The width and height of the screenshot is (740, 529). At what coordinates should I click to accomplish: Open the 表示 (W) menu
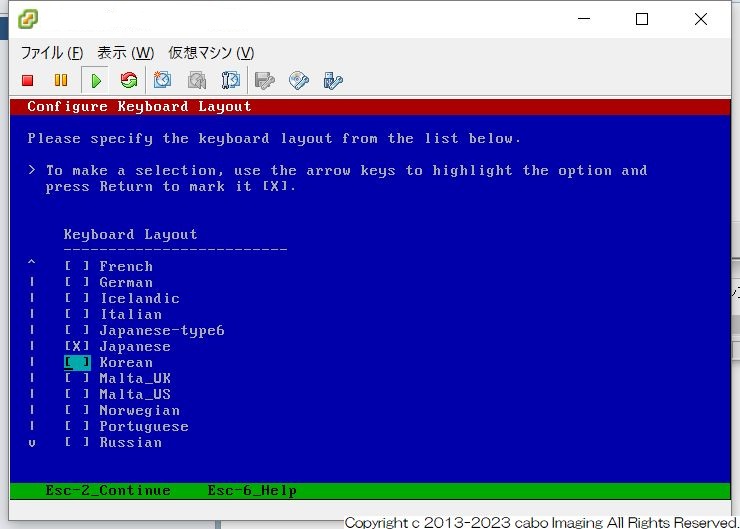[x=126, y=52]
